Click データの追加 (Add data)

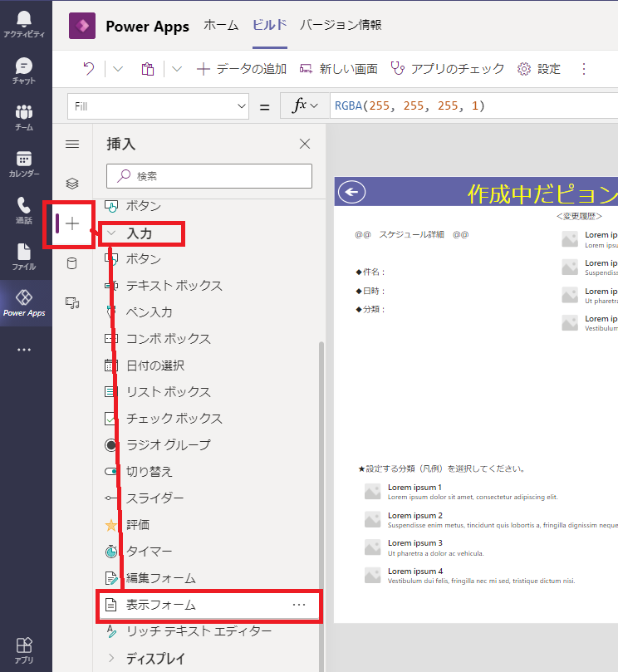tap(242, 69)
